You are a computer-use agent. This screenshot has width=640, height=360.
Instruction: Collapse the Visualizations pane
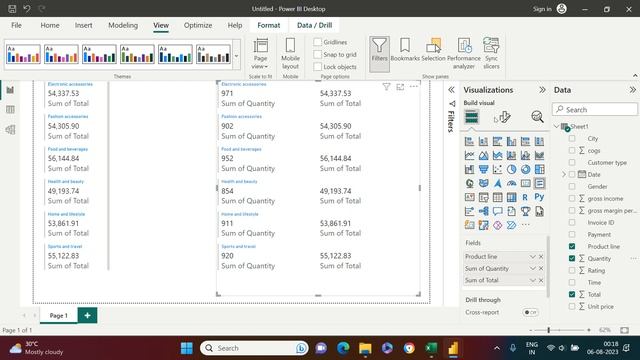542,90
